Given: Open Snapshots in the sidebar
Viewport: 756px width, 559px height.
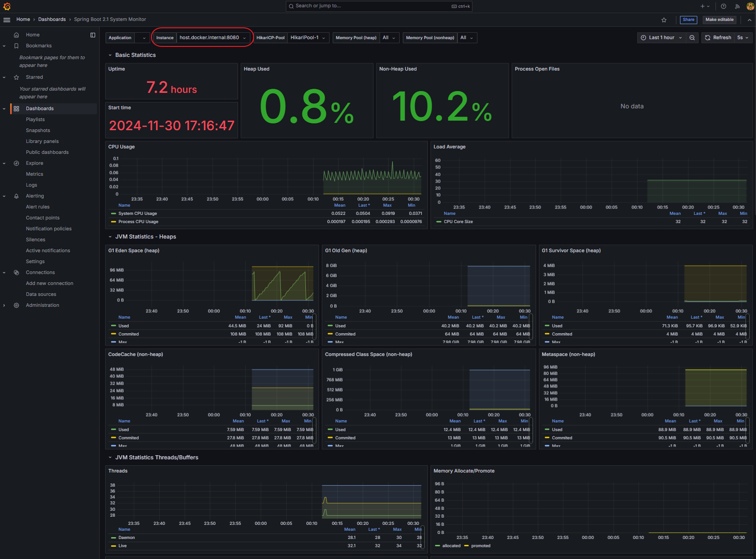Looking at the screenshot, I should click(38, 131).
